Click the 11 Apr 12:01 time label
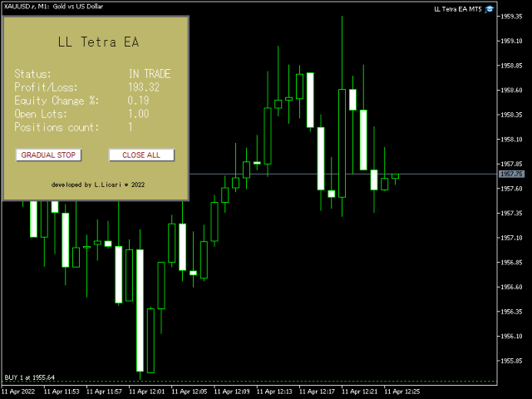 click(x=147, y=392)
